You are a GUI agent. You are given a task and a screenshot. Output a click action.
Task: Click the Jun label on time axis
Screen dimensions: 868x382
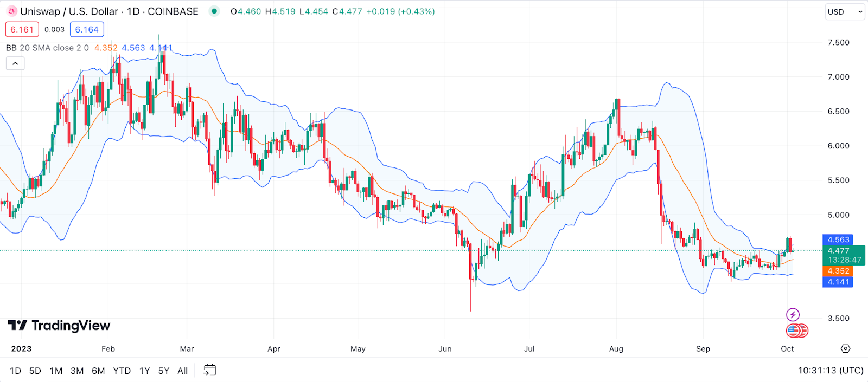coord(445,349)
